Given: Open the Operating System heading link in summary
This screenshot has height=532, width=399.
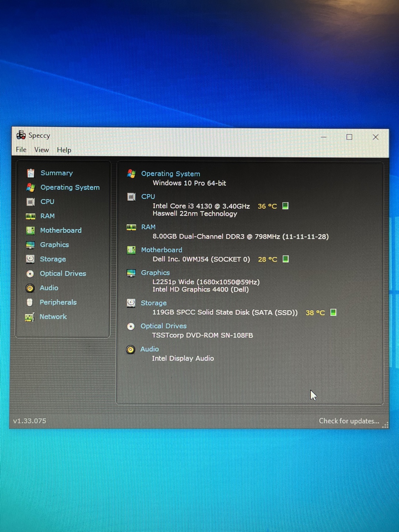Looking at the screenshot, I should tap(171, 174).
